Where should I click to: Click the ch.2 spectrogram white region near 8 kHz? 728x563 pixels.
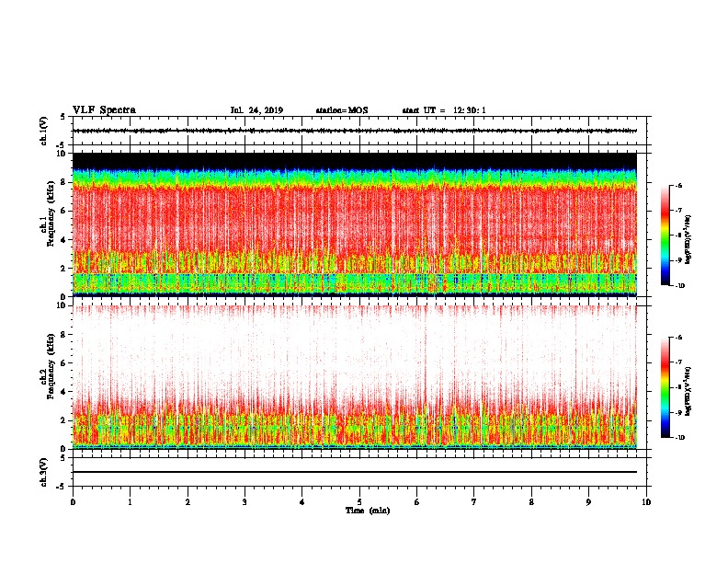click(x=355, y=335)
